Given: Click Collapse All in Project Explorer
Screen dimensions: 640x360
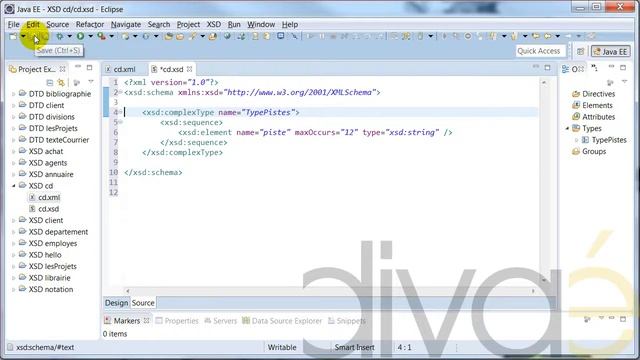Looking at the screenshot, I should click(50, 82).
